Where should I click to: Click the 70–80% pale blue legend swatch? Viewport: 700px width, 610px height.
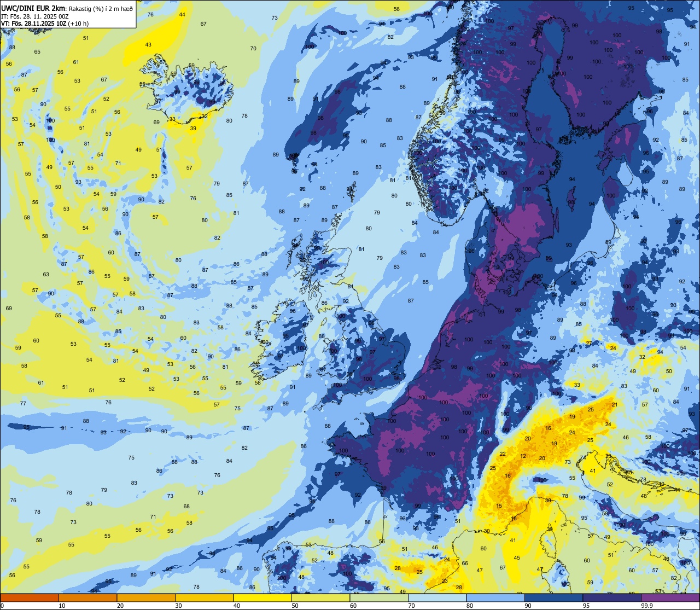click(x=437, y=597)
